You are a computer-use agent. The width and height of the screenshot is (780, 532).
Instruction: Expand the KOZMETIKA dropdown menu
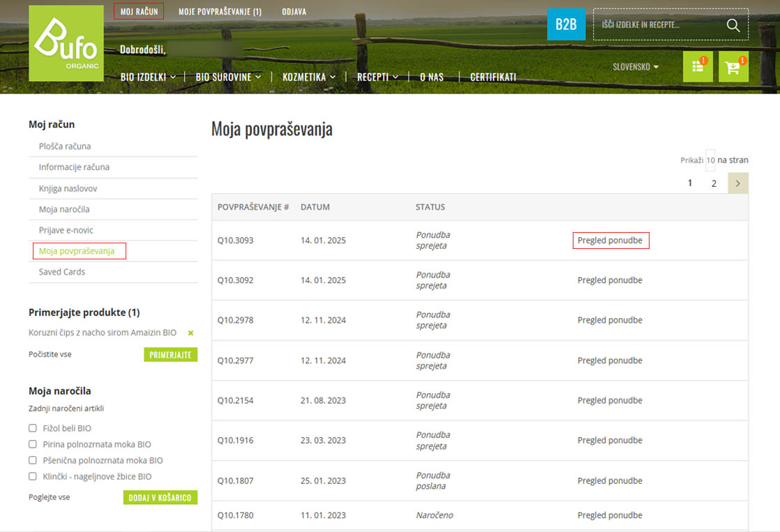(x=308, y=77)
